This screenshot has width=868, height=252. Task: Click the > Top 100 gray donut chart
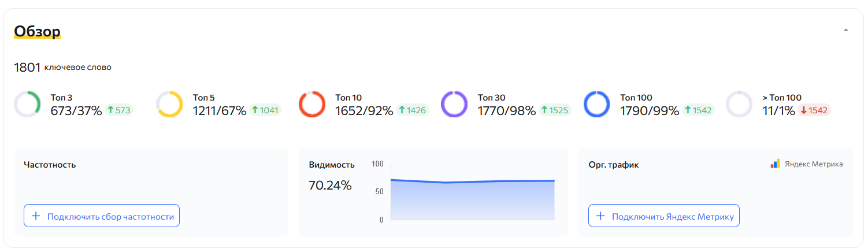pyautogui.click(x=739, y=105)
